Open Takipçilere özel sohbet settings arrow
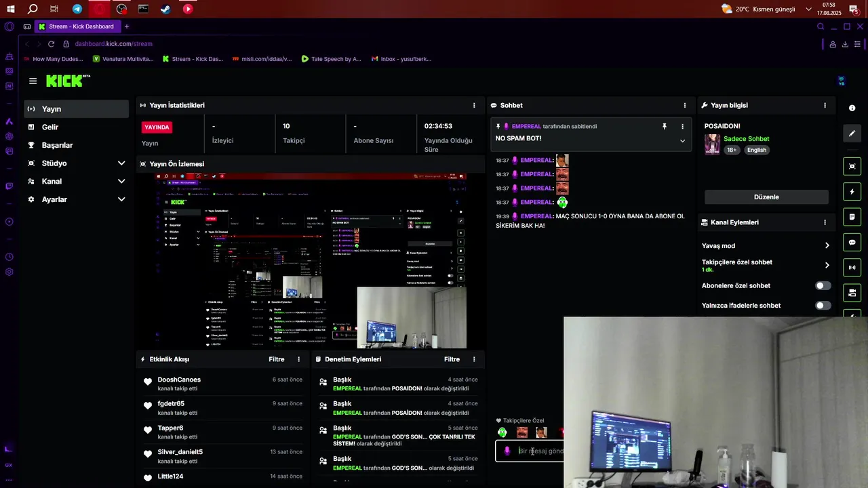 tap(827, 265)
